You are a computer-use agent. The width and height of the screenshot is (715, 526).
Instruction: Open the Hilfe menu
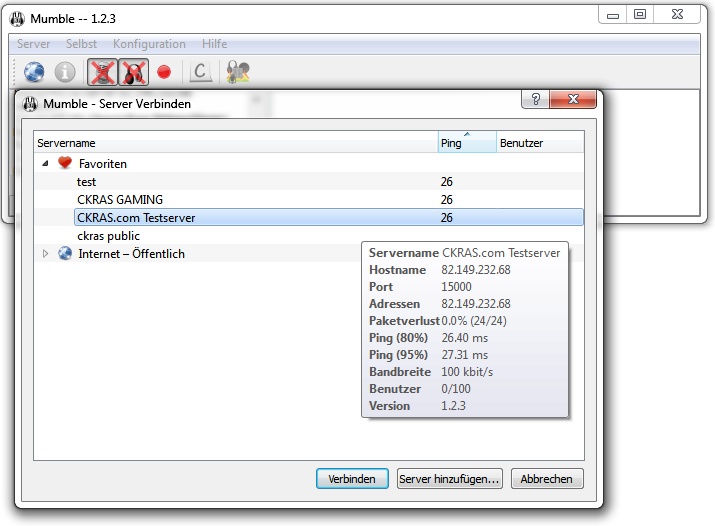214,44
